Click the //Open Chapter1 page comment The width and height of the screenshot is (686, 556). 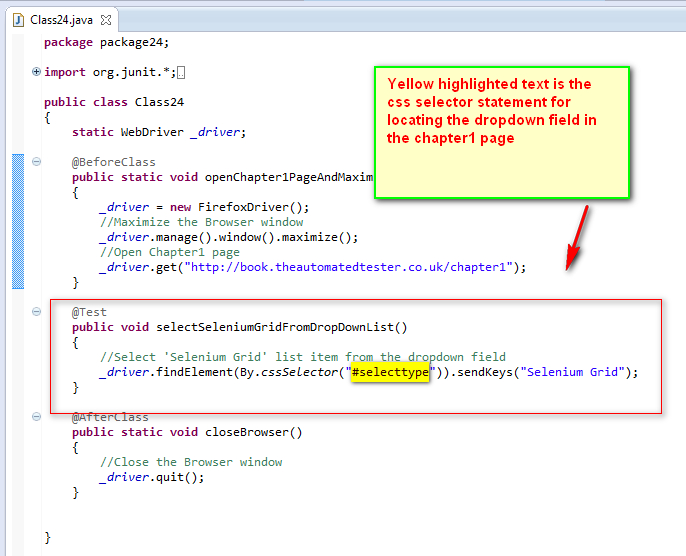pos(170,252)
